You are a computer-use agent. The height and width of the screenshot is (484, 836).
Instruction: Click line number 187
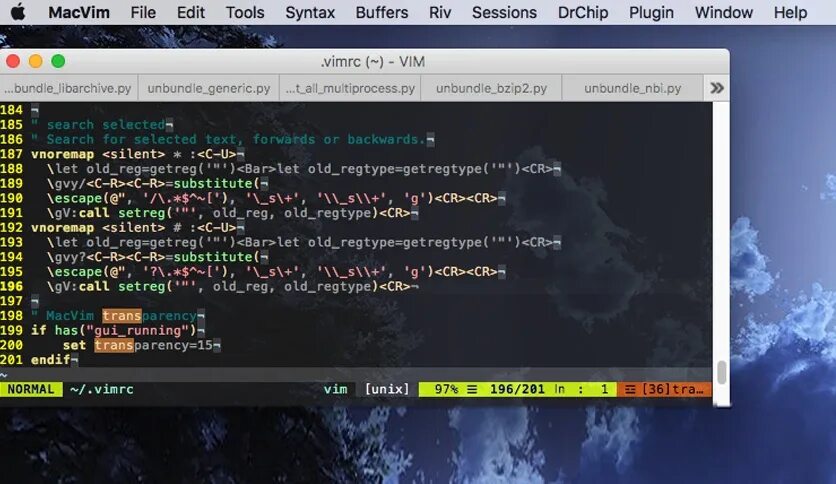(x=12, y=154)
